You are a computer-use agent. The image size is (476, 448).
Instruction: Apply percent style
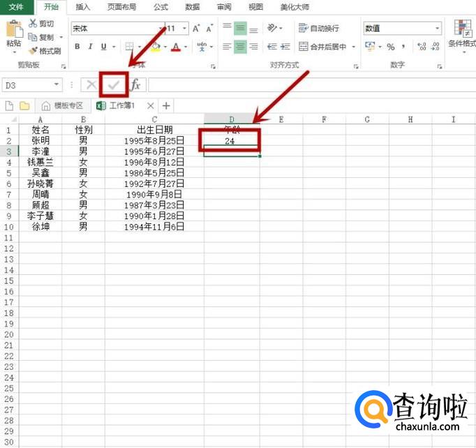tap(391, 47)
